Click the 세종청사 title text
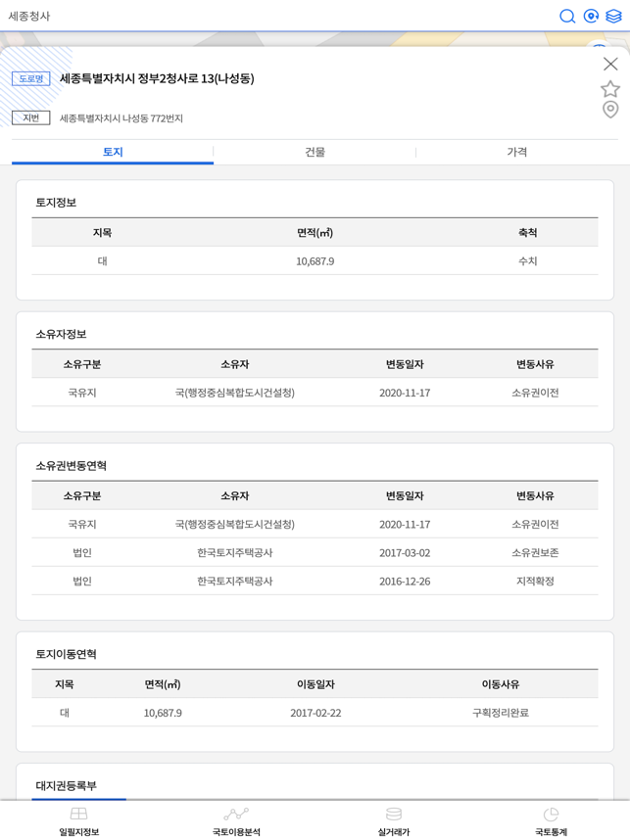Image resolution: width=630 pixels, height=840 pixels. (29, 16)
